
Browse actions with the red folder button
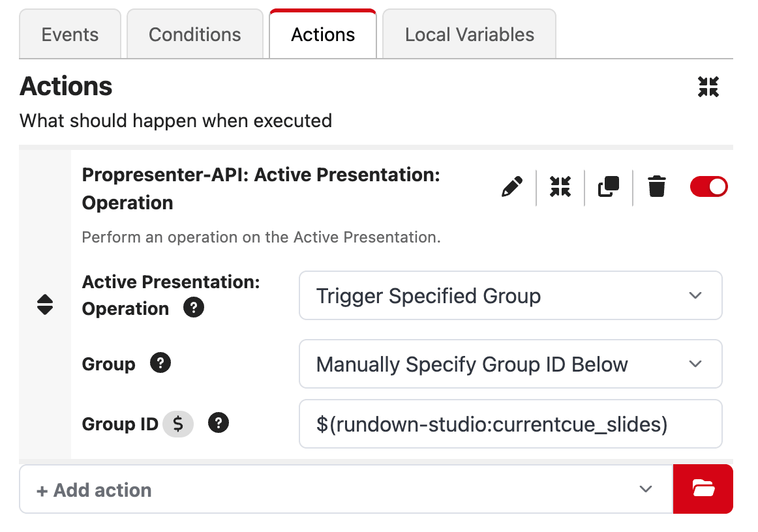pyautogui.click(x=703, y=489)
